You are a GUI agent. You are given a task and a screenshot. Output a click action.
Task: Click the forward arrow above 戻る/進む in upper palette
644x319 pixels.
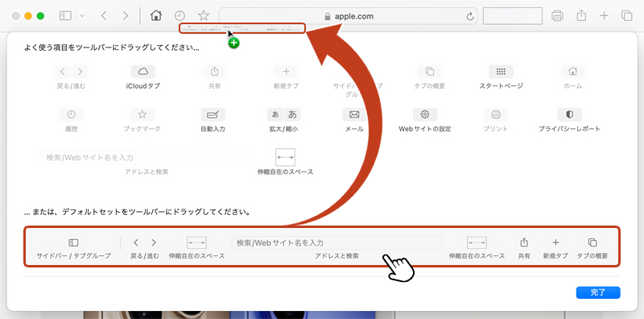(x=80, y=72)
